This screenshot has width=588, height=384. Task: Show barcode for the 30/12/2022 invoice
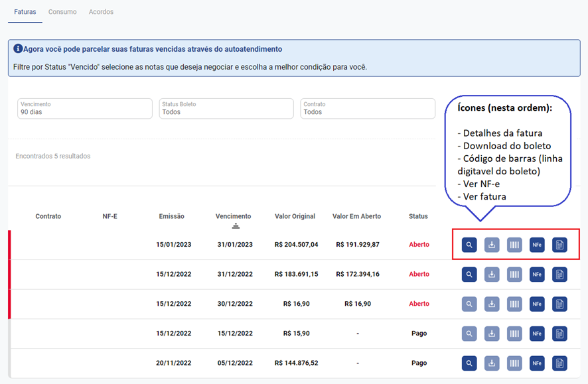514,304
